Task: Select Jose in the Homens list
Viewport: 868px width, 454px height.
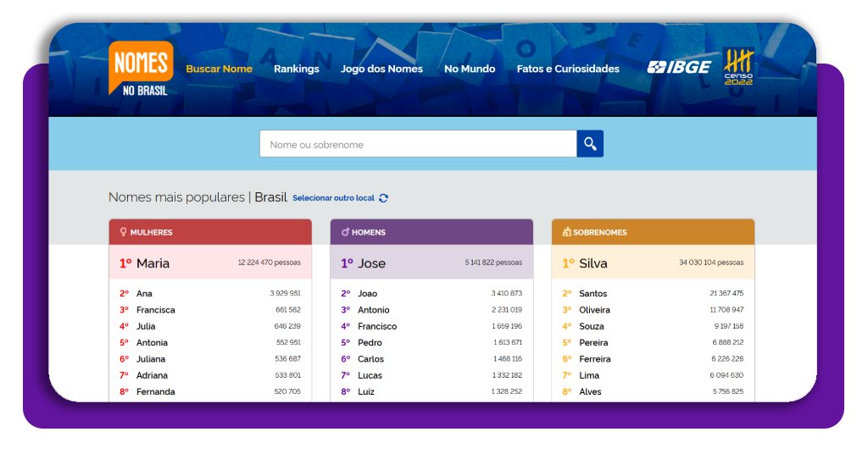Action: coord(371,263)
